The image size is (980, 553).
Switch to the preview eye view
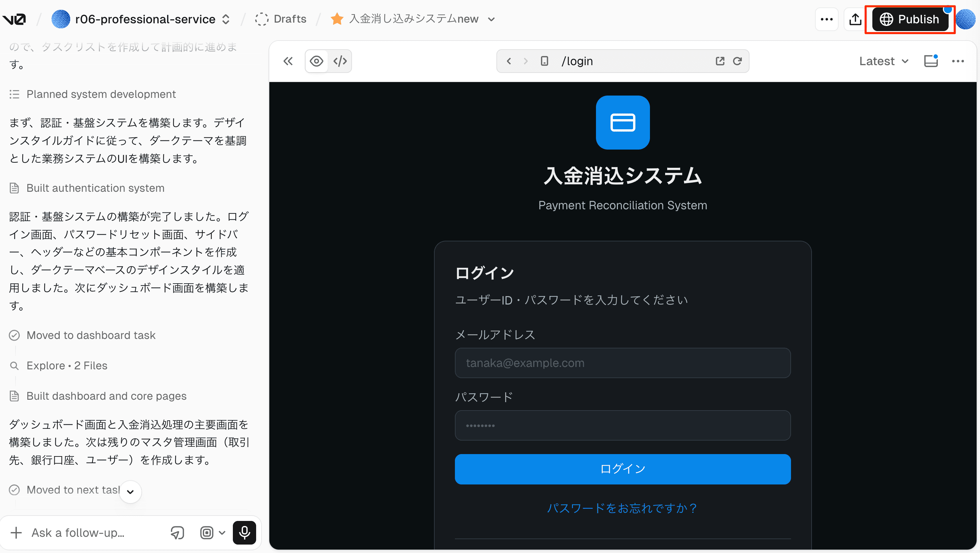click(317, 61)
